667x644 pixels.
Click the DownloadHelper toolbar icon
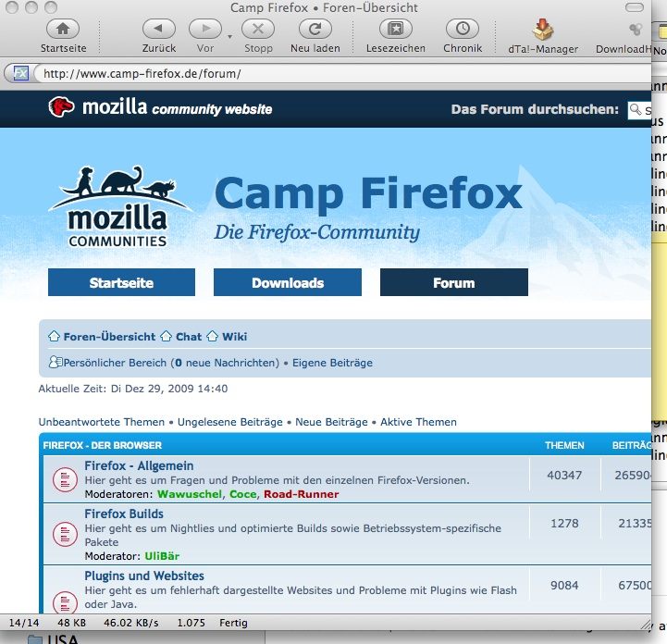click(636, 30)
